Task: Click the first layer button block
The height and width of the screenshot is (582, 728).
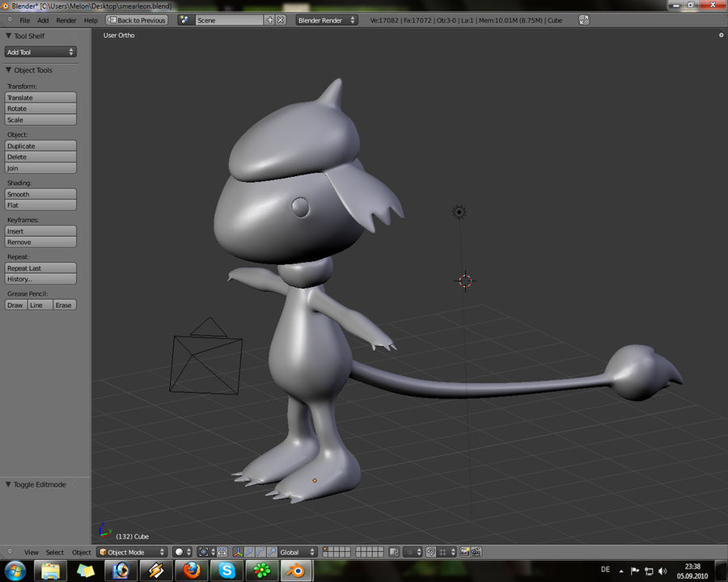Action: point(336,552)
